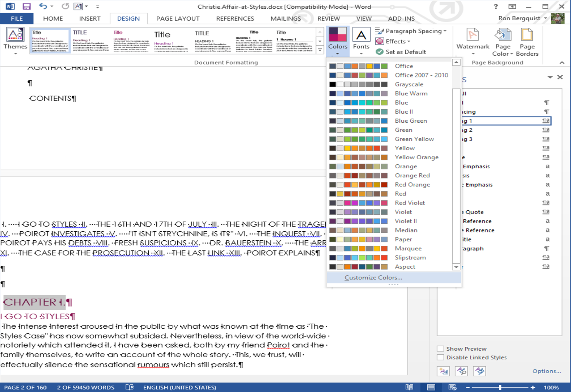This screenshot has height=392, width=571.
Task: Click the Undo arrow icon
Action: click(x=43, y=7)
